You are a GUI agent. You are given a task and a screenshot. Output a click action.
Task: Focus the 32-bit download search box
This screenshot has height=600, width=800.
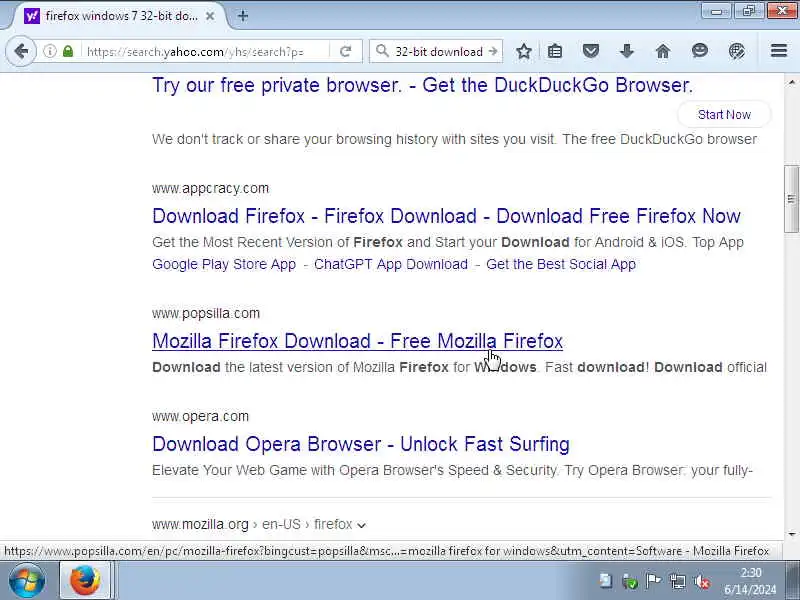[439, 52]
